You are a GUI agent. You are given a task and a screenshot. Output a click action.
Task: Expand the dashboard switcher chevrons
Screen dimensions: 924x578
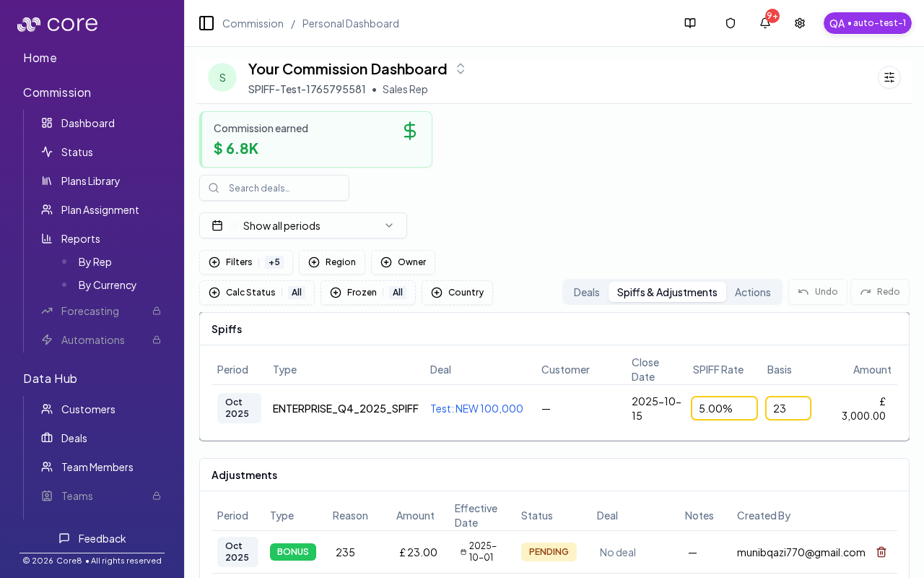[x=461, y=69]
